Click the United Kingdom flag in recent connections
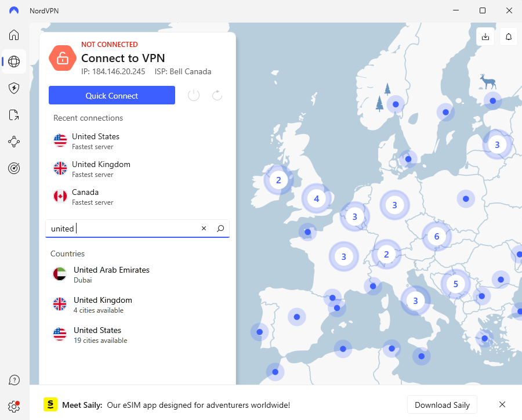522x420 pixels. [x=60, y=169]
